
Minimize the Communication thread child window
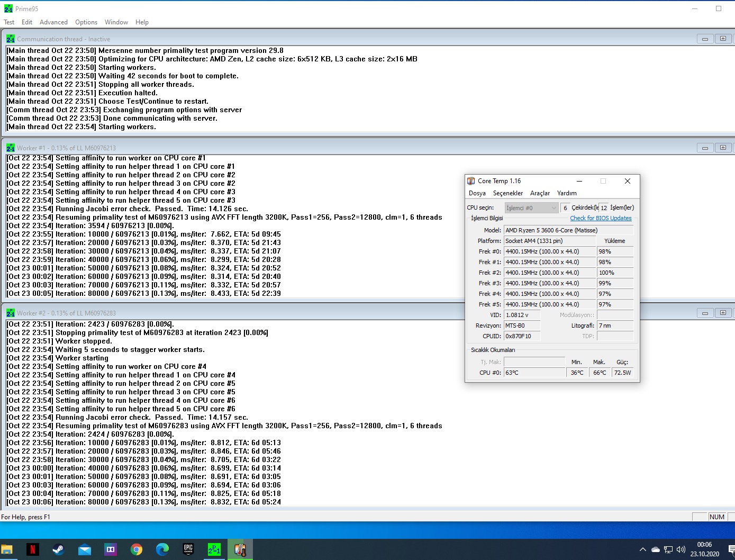(x=705, y=39)
